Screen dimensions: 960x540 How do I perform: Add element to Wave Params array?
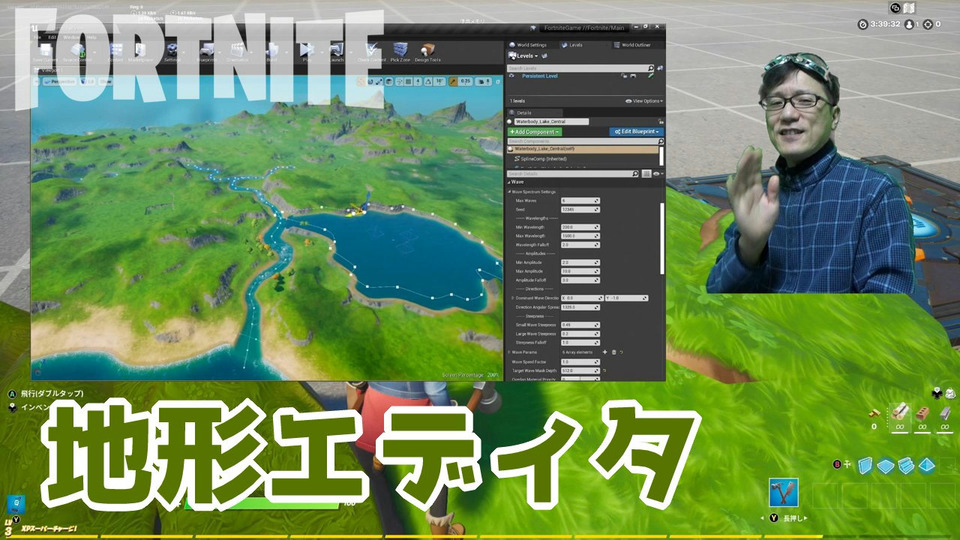(x=605, y=353)
